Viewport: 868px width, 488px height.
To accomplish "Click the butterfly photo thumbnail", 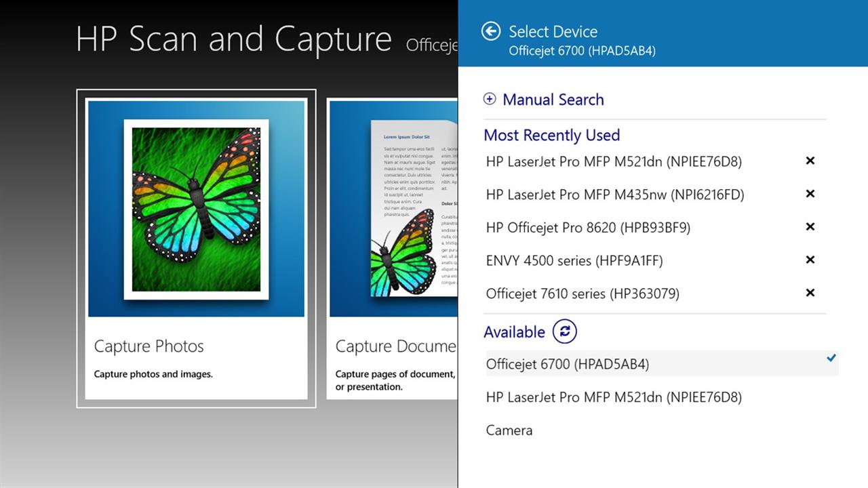I will coord(196,209).
